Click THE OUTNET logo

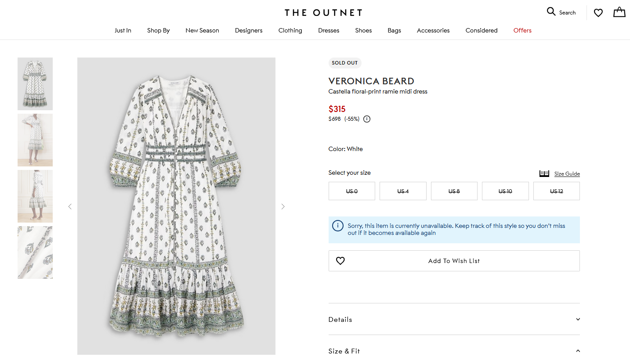[323, 13]
